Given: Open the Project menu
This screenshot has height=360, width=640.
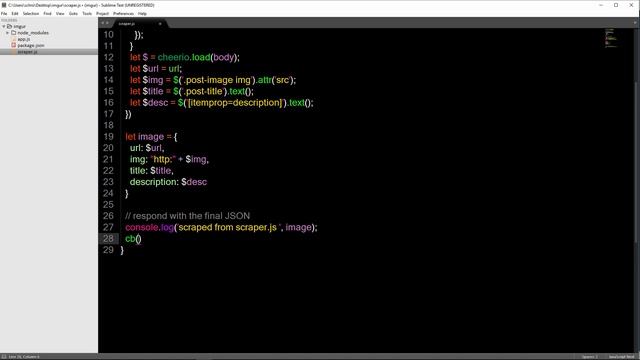Looking at the screenshot, I should (102, 13).
